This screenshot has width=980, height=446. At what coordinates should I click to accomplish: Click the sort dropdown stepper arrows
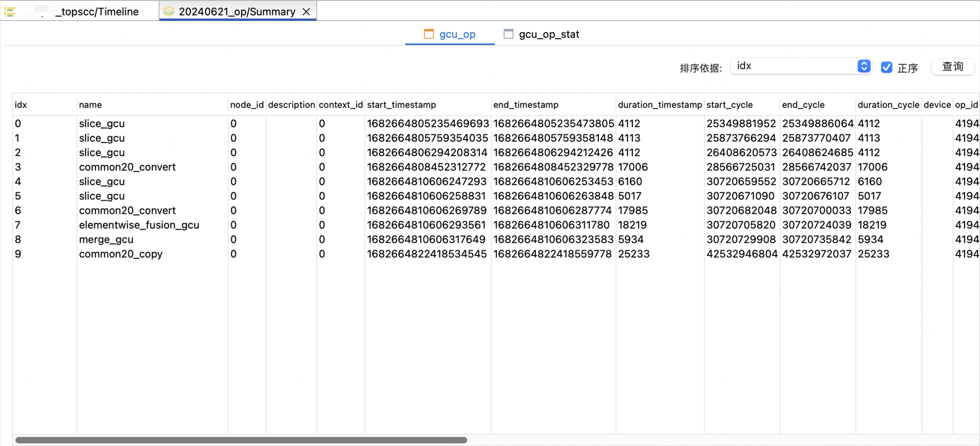[x=864, y=66]
